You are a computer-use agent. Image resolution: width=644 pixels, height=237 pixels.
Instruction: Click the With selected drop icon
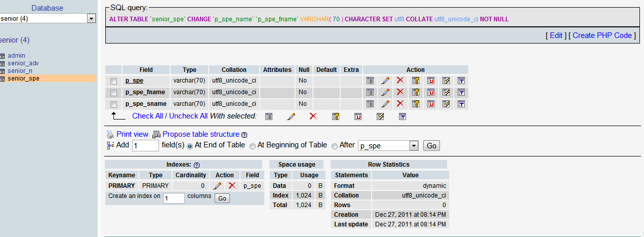pyautogui.click(x=313, y=116)
